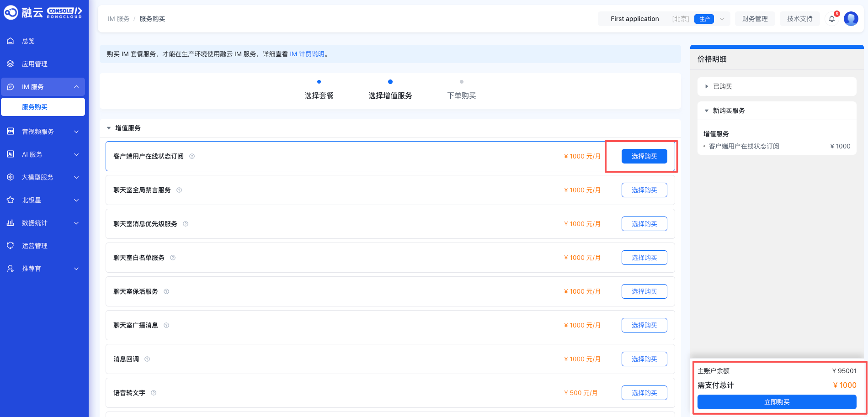This screenshot has width=868, height=417.
Task: Click the AI 服务 icon
Action: [11, 154]
